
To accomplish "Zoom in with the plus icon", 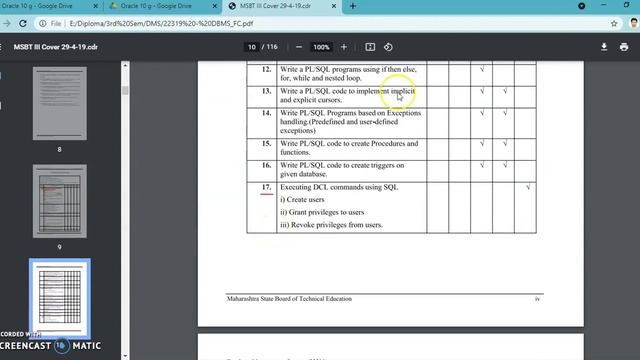I will point(344,47).
